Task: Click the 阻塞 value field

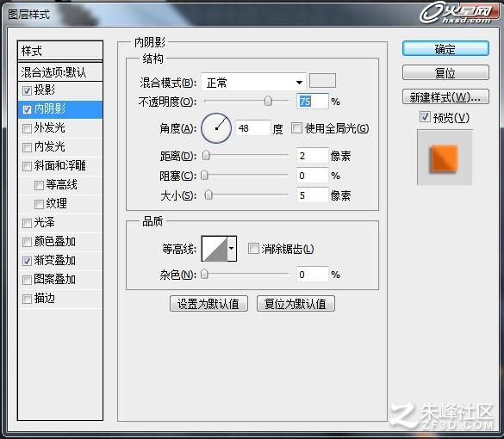Action: point(313,176)
